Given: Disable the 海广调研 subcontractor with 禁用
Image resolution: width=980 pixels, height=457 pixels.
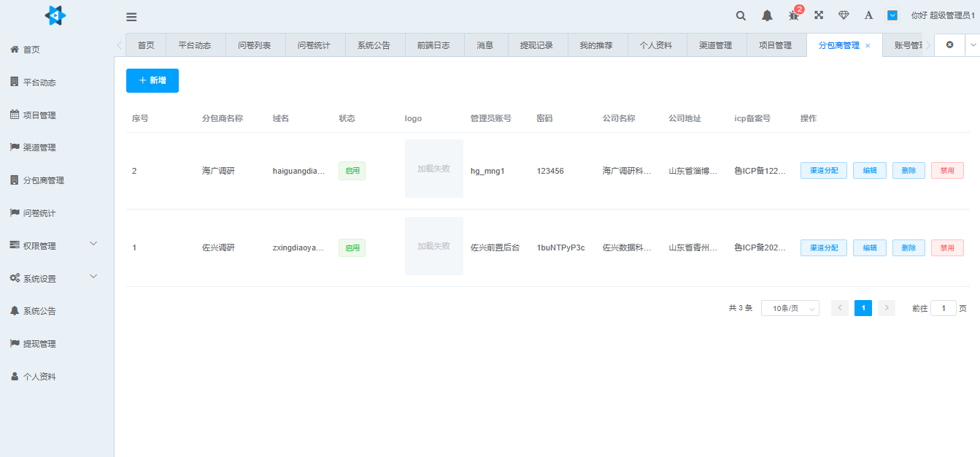Looking at the screenshot, I should pos(946,170).
